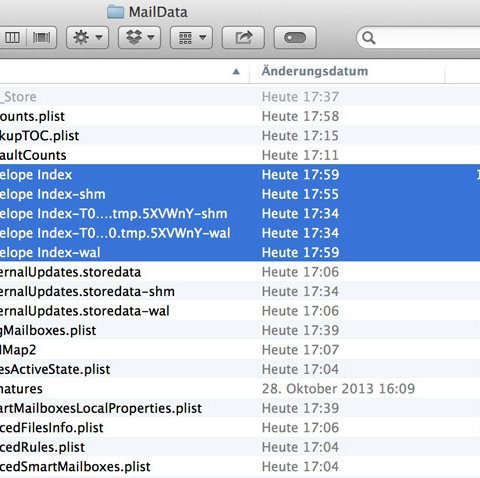
Task: Click Heute 17:11 date cell
Action: [x=300, y=155]
